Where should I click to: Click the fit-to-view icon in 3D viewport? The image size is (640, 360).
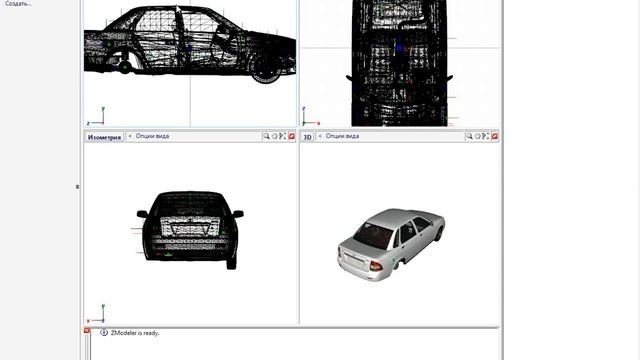(485, 136)
